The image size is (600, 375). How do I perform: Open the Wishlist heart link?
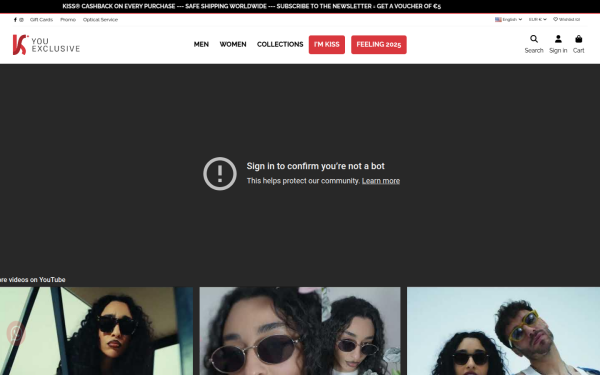click(566, 20)
